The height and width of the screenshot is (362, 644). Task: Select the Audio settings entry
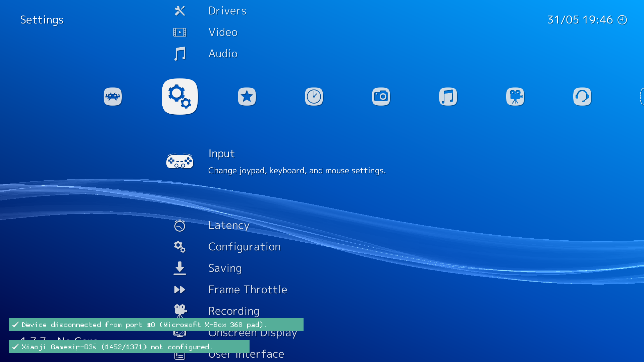[223, 53]
